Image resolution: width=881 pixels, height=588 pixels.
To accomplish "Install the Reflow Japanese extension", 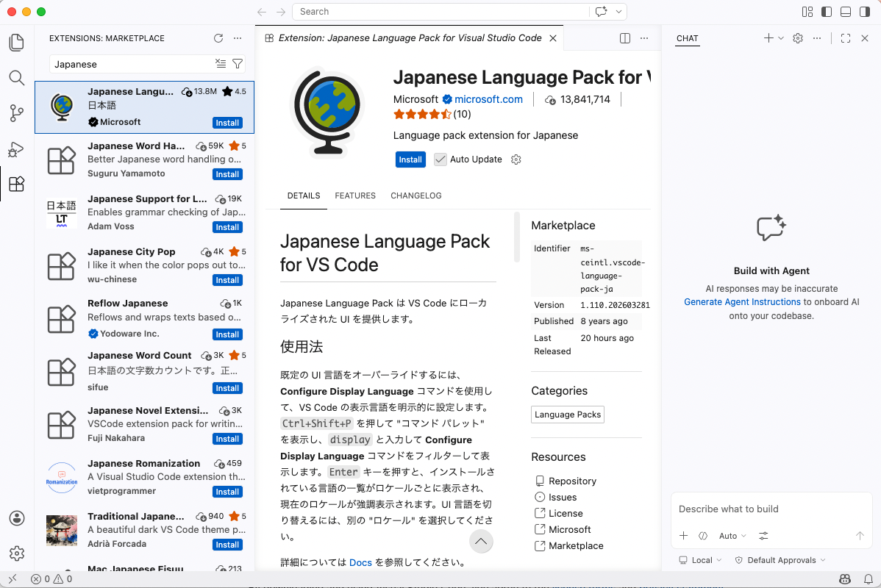I will point(227,334).
